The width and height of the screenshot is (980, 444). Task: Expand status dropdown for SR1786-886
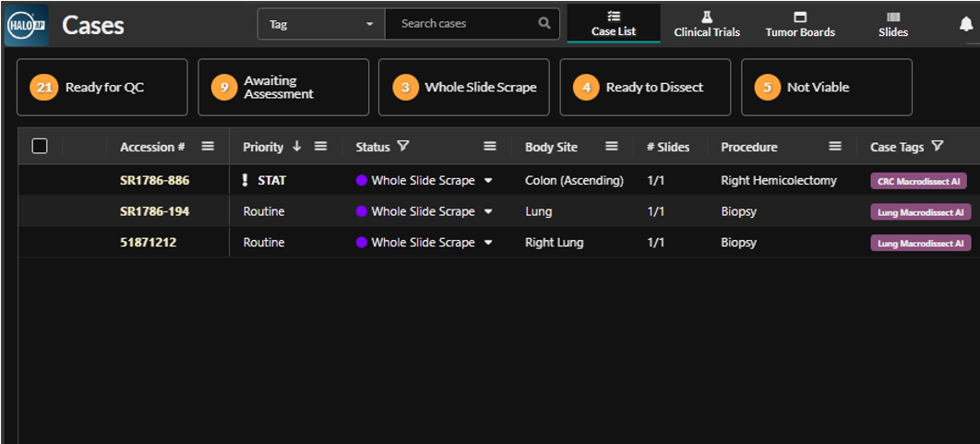488,181
